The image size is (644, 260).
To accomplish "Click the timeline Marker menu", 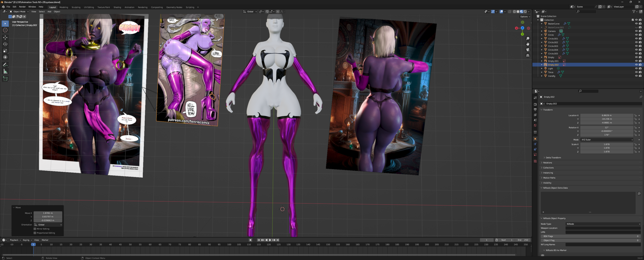I will [x=45, y=240].
